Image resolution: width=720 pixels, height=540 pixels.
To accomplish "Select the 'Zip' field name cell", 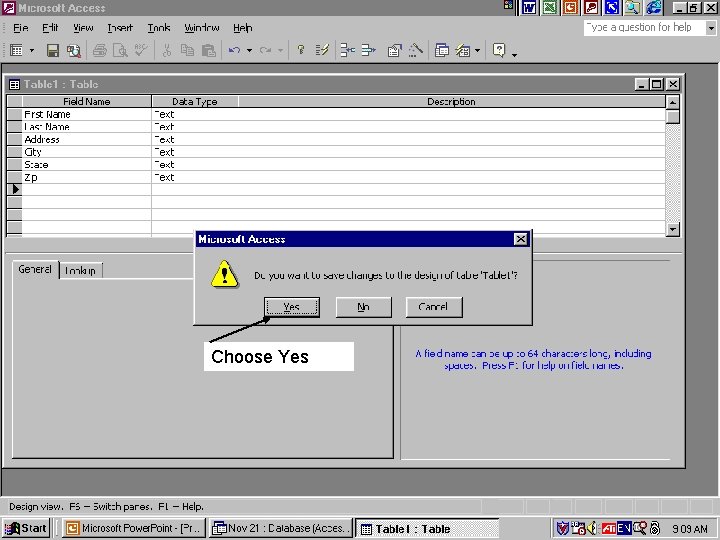I will (x=87, y=177).
